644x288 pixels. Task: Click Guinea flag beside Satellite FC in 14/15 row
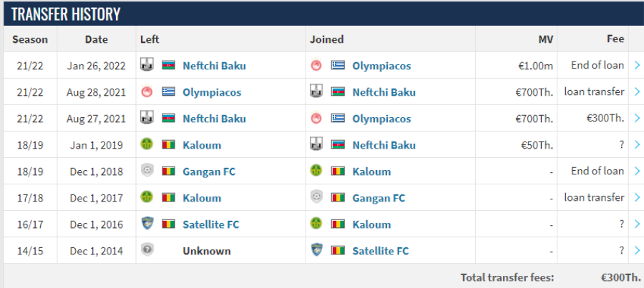tap(338, 251)
